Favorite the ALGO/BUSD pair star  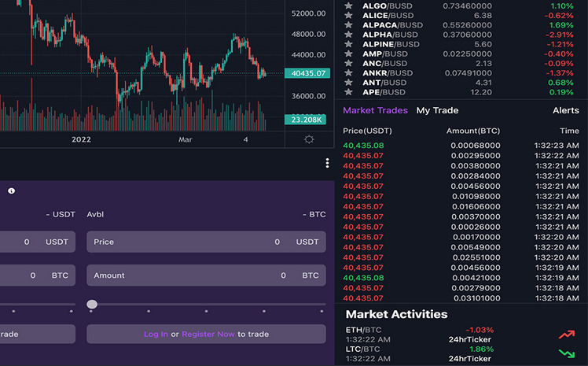pos(348,6)
